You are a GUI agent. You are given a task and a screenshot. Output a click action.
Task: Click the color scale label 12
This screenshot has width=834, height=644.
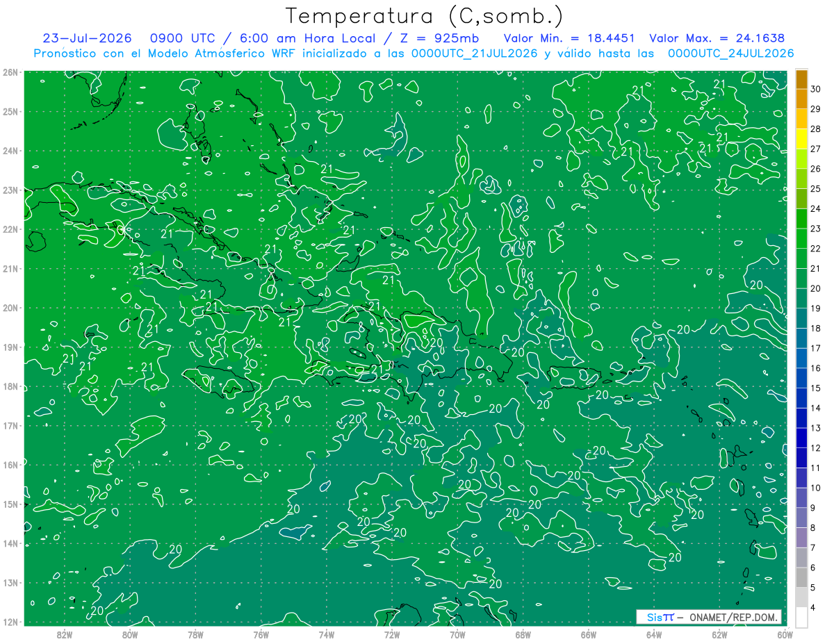(x=816, y=448)
